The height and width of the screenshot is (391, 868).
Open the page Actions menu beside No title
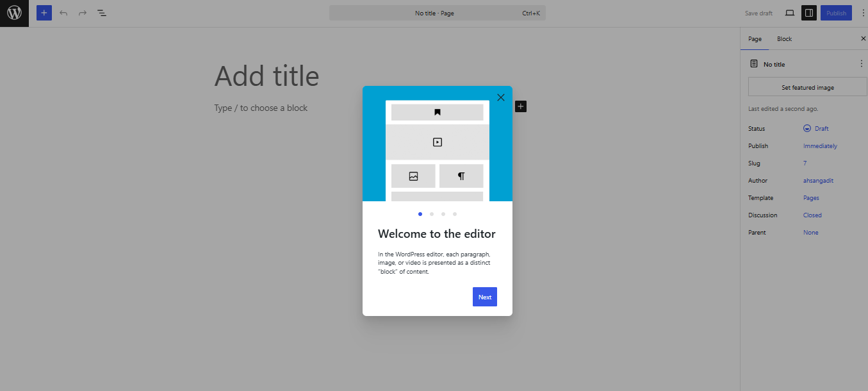point(861,64)
